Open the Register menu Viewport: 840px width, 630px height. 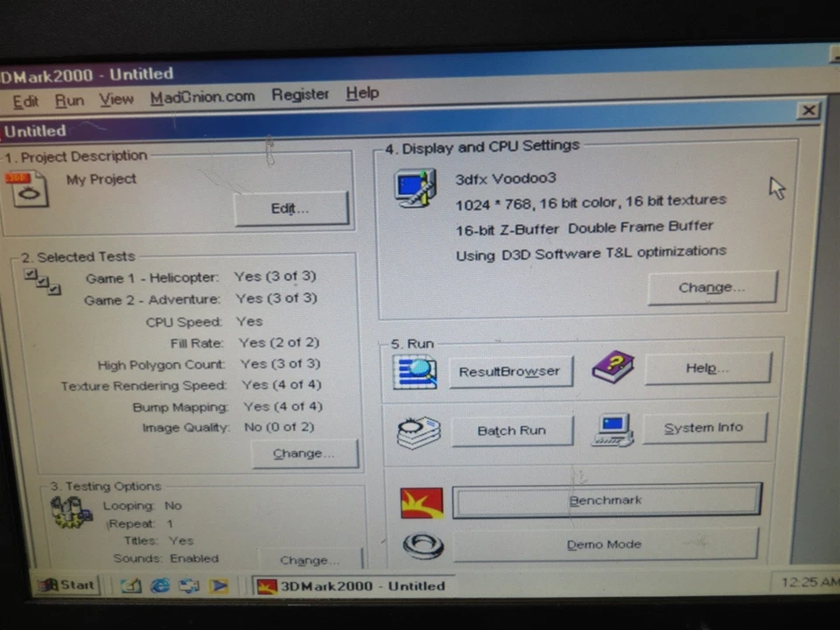pyautogui.click(x=300, y=94)
